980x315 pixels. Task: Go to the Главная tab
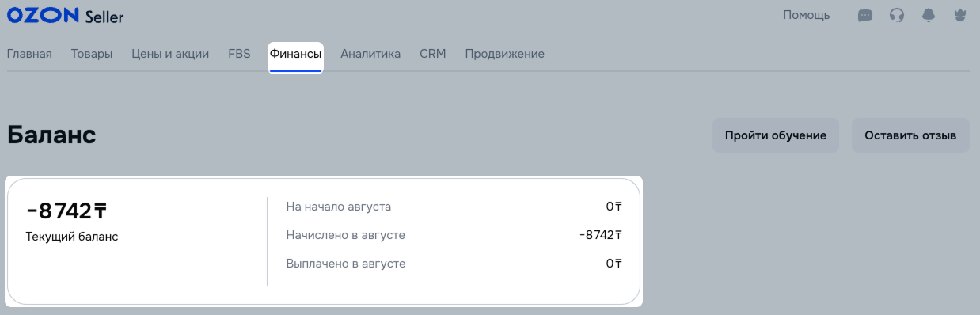[29, 54]
